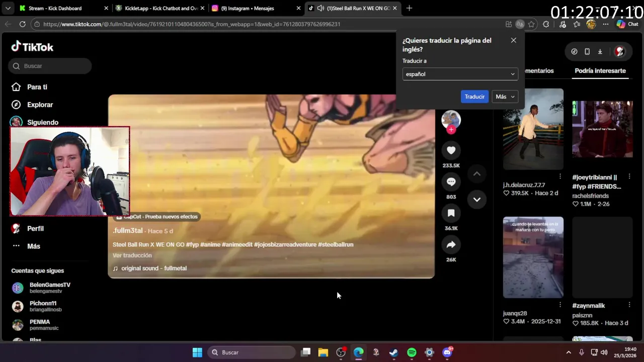Screen dimensions: 644x362
Task: Open Edge settings three-dots menu
Action: point(605,24)
